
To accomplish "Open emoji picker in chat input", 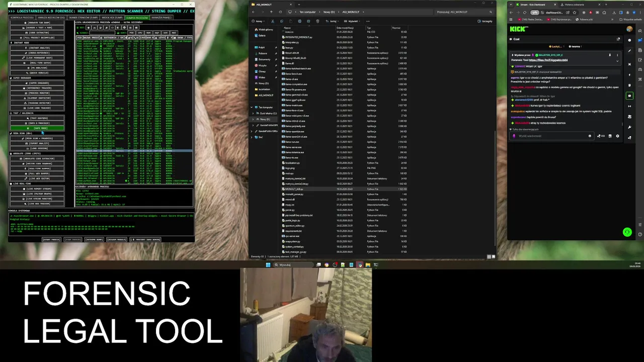I will point(590,136).
